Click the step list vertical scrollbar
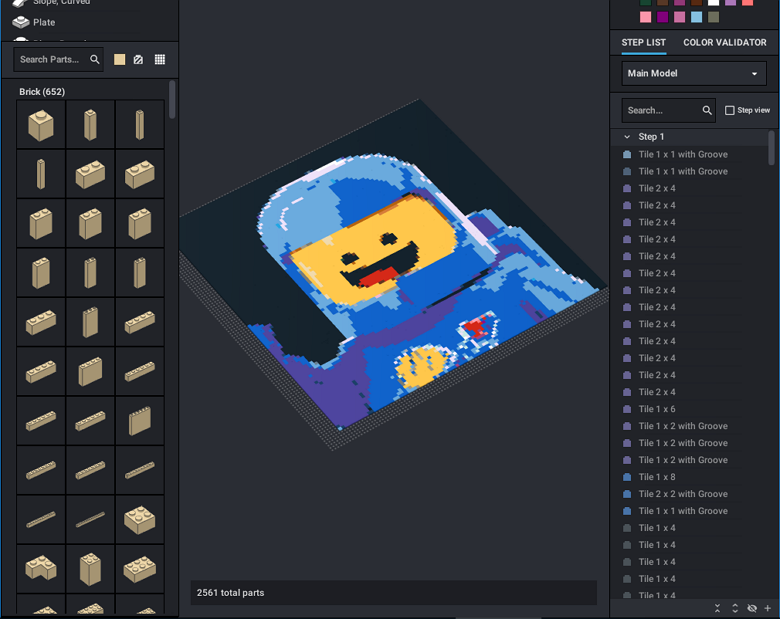This screenshot has width=780, height=619. pyautogui.click(x=771, y=148)
